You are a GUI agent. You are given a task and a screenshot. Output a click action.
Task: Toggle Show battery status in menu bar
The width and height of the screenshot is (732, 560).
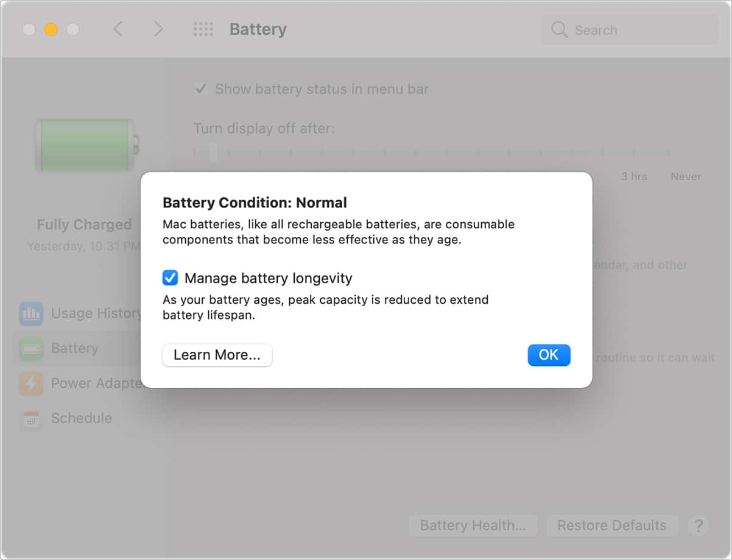tap(200, 88)
